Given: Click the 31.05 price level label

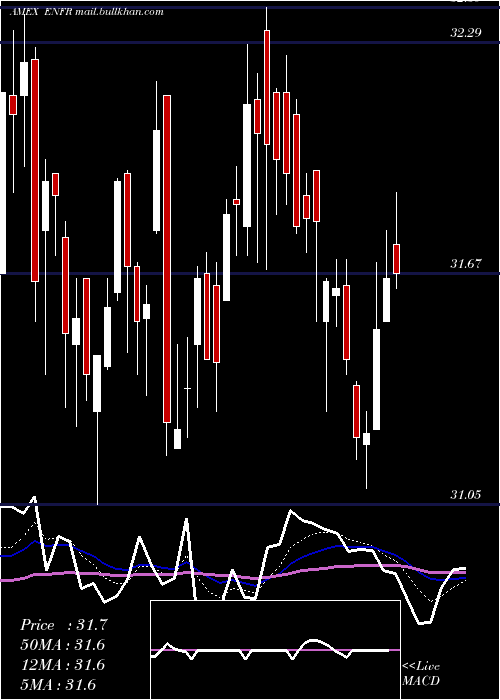Looking at the screenshot, I should [466, 495].
